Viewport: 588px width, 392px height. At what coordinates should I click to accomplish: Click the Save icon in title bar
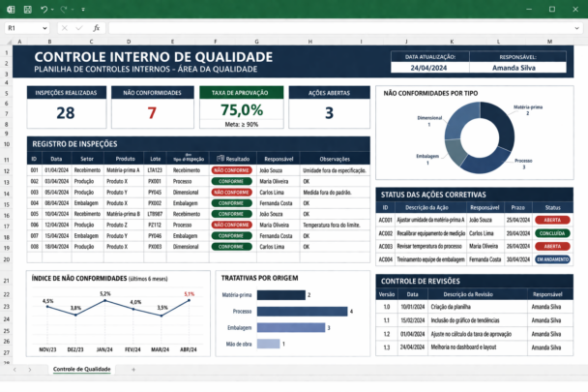28,9
